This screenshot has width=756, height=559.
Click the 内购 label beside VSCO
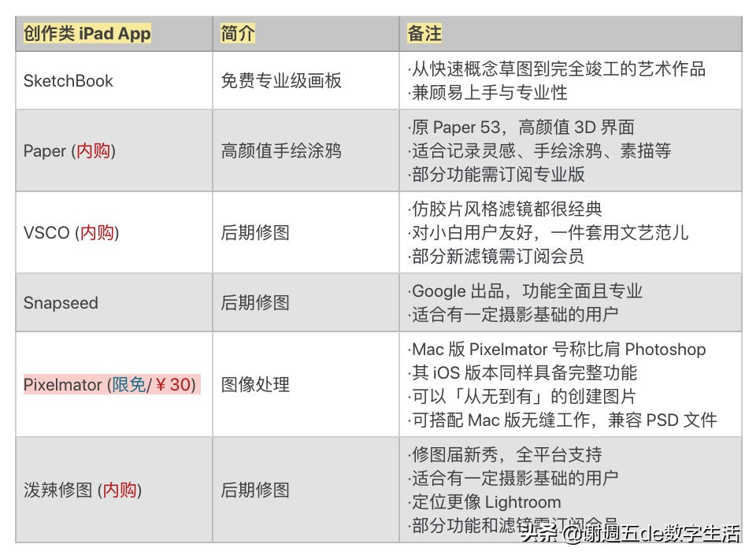tap(95, 232)
